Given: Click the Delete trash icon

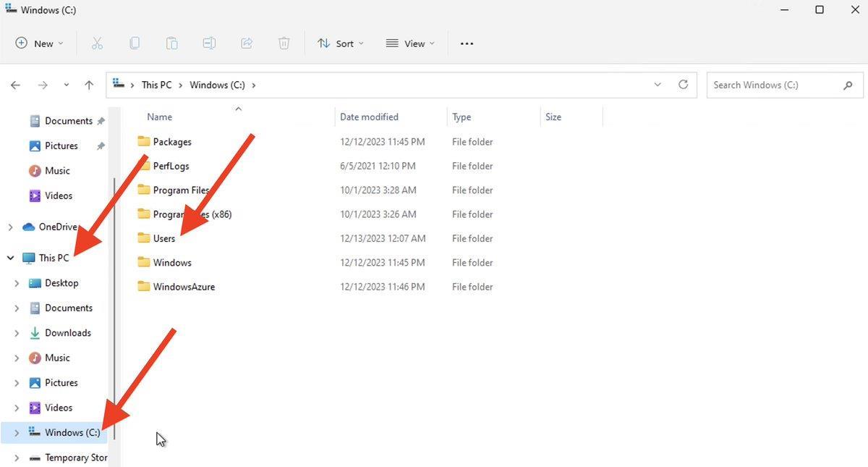Looking at the screenshot, I should pyautogui.click(x=284, y=43).
